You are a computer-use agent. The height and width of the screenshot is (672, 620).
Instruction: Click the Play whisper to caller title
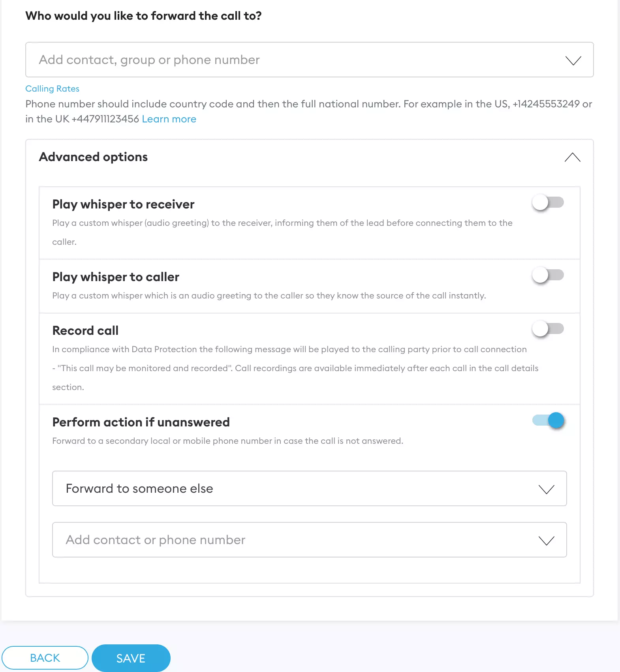pos(116,277)
